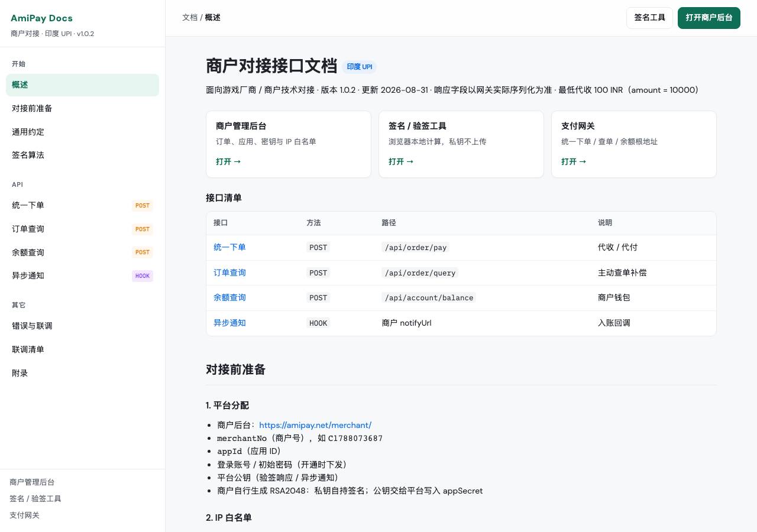Select 联调清单 sidebar item
757x532 pixels.
(x=82, y=349)
